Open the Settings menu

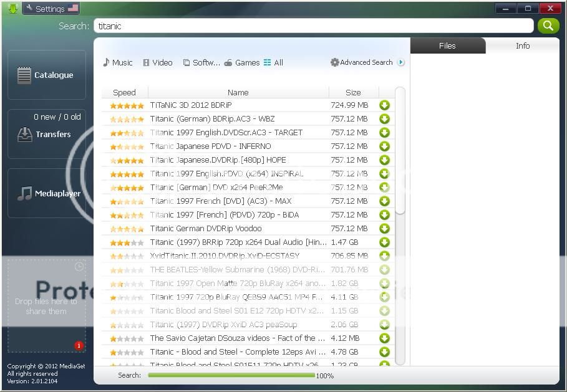[x=50, y=9]
